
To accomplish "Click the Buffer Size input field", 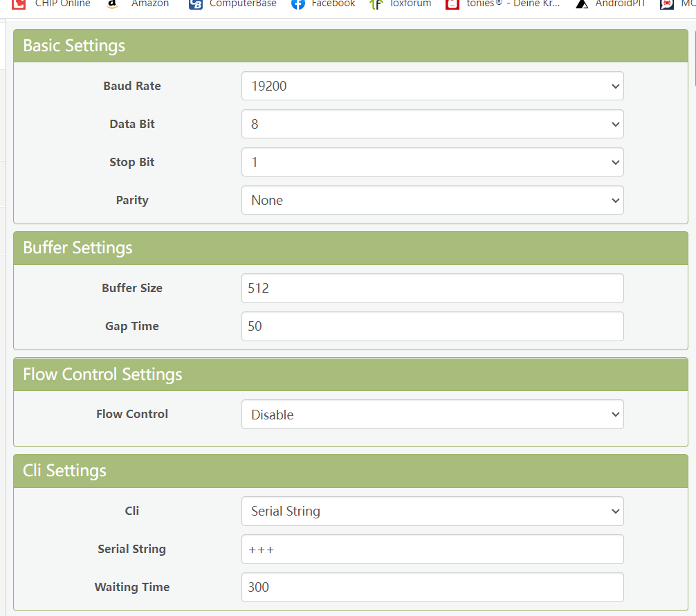I will 432,288.
